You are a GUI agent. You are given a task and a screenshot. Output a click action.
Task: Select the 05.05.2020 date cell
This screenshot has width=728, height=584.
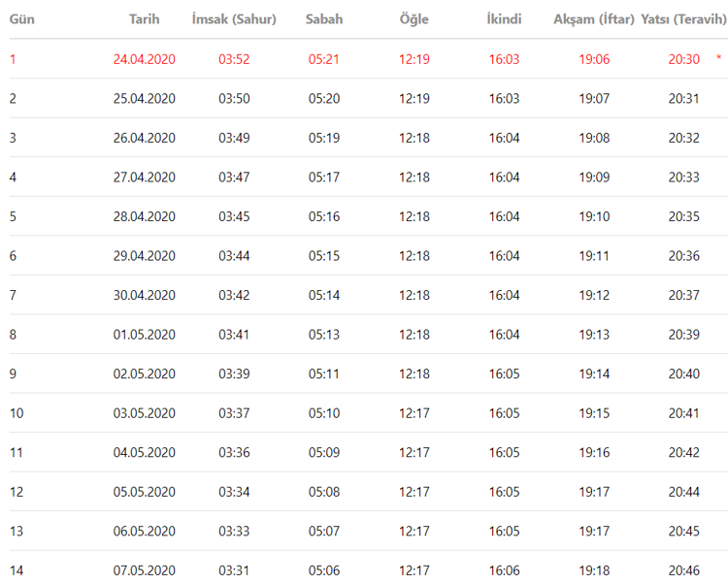pyautogui.click(x=144, y=492)
